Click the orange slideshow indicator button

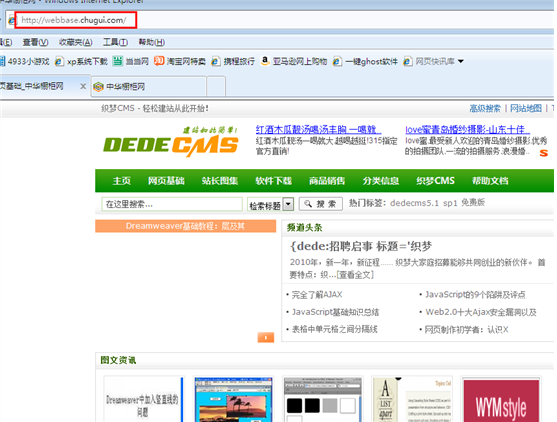(266, 337)
